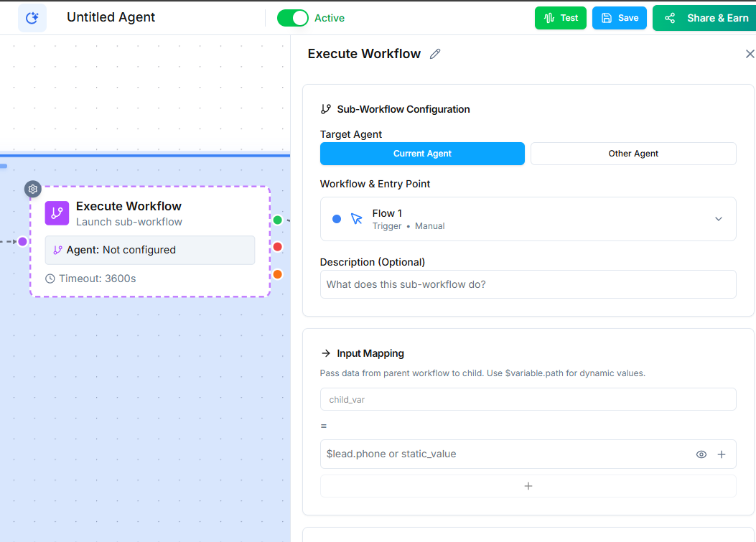Click the Sub-Workflow Configuration branch icon
Screen dimensions: 756x542
coord(326,108)
